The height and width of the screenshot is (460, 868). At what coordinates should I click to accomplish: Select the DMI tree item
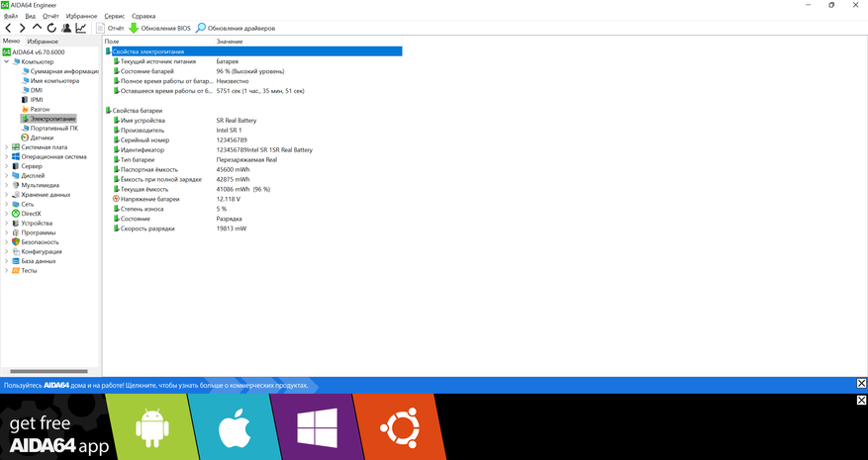pos(32,90)
